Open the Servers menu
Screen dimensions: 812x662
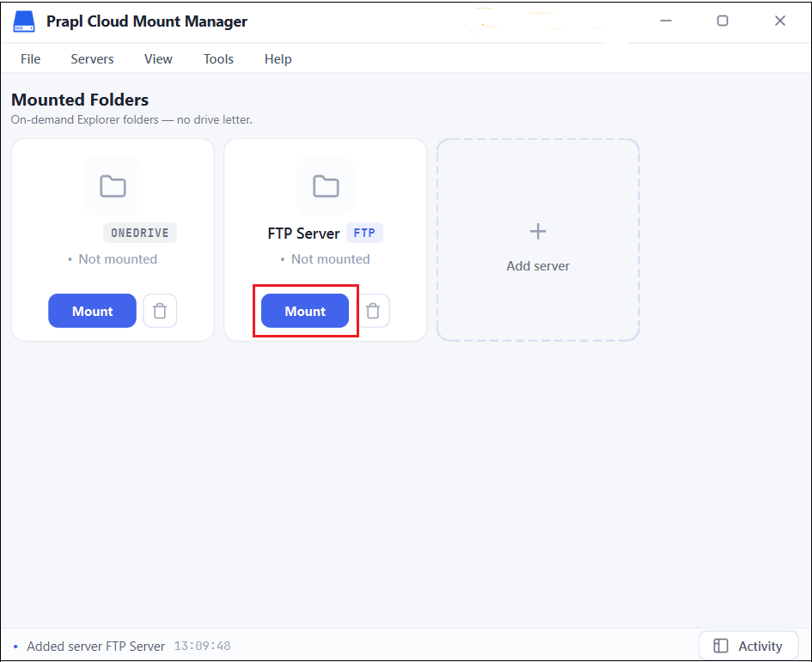pyautogui.click(x=92, y=59)
